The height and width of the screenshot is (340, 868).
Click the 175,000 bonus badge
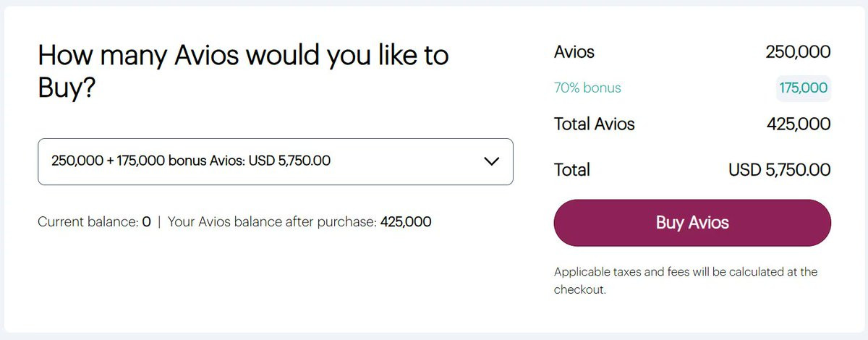coord(803,88)
